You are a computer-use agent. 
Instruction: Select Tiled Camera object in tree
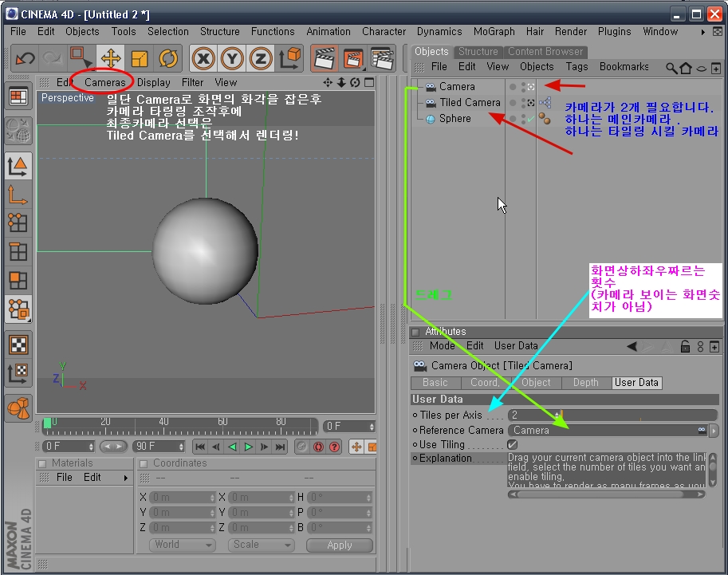pyautogui.click(x=470, y=103)
